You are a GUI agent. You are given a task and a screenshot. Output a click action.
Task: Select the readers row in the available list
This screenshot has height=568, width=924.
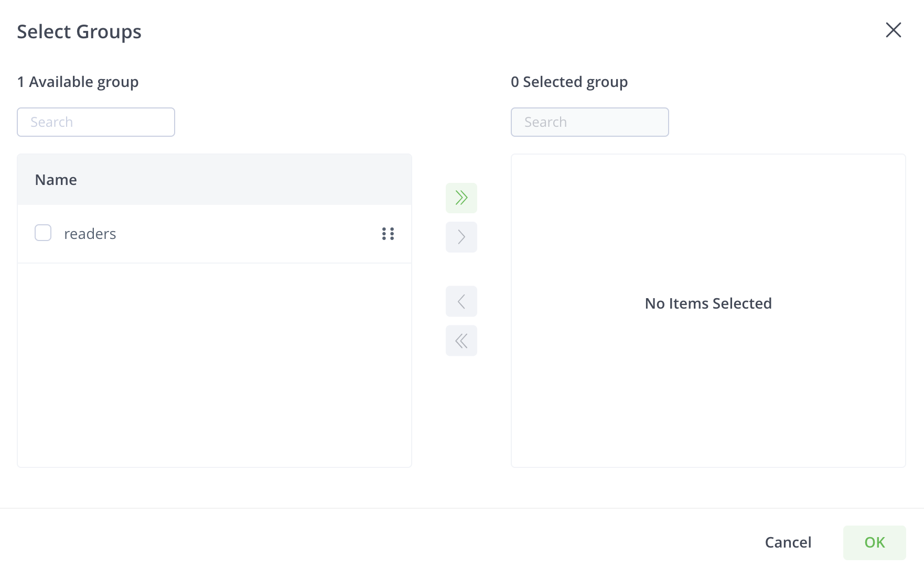click(x=157, y=234)
